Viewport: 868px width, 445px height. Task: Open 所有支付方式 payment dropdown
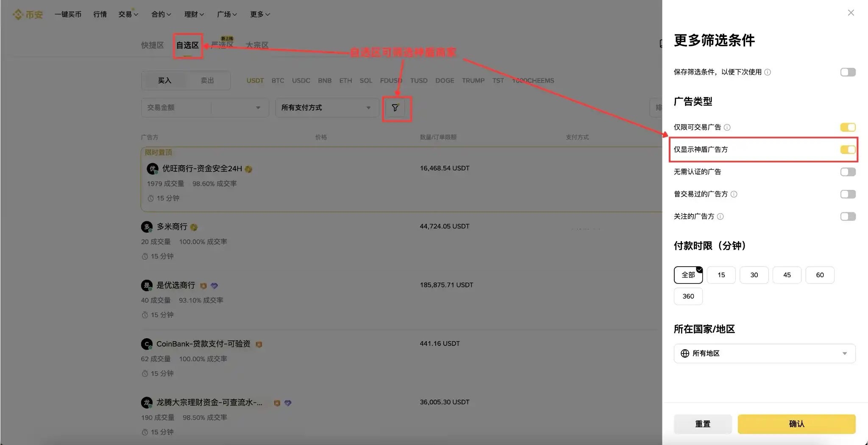tap(327, 108)
